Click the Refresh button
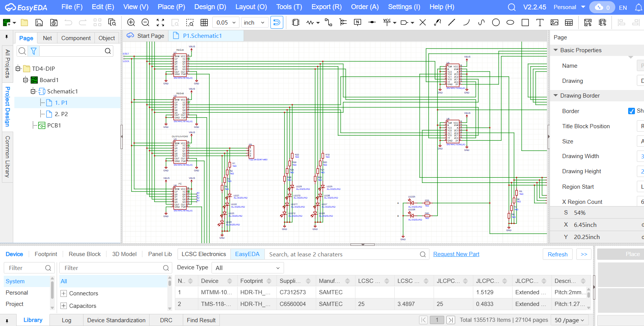 (x=558, y=255)
